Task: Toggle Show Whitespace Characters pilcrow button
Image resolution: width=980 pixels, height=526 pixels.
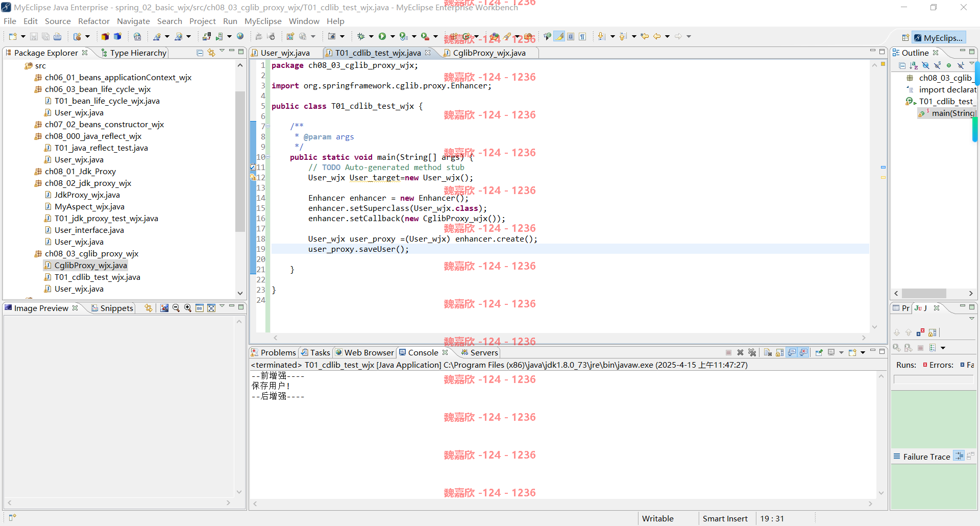Action: 582,36
